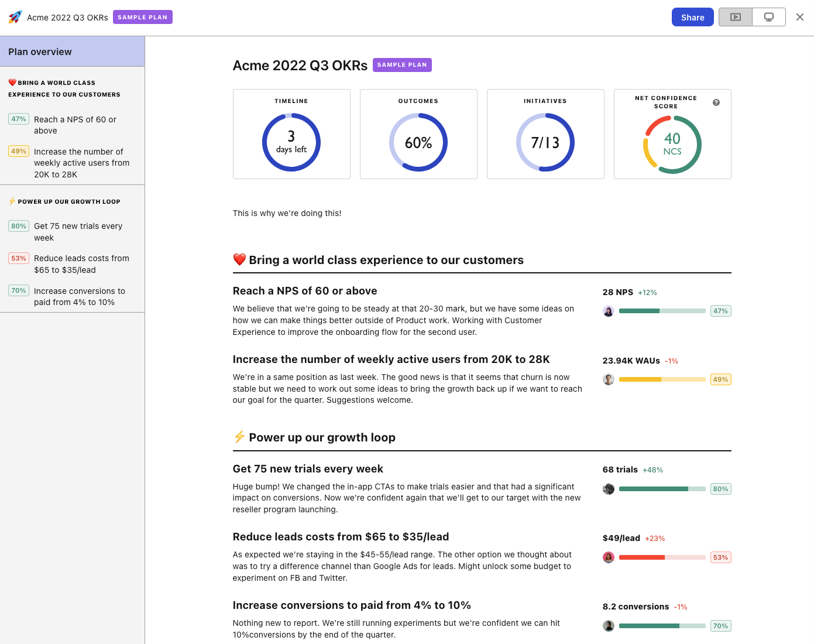Screen dimensions: 814x644
Task: Click the 70% badge in main content
Action: point(721,626)
